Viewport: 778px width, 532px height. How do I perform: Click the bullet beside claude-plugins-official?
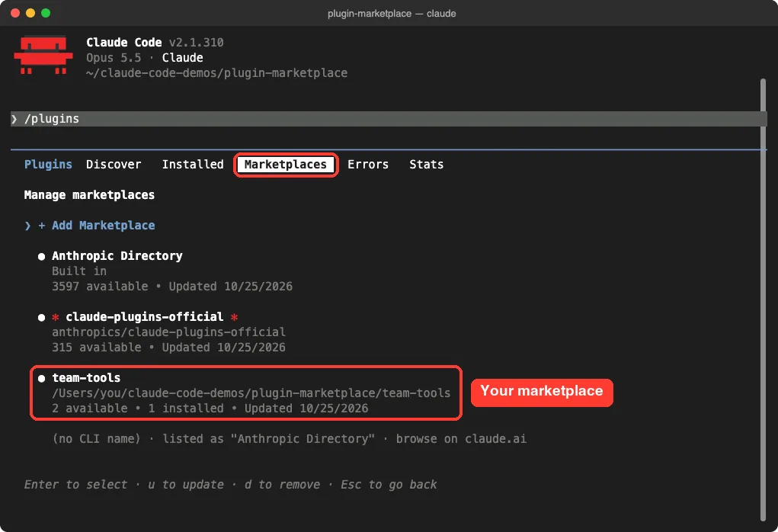(x=42, y=318)
